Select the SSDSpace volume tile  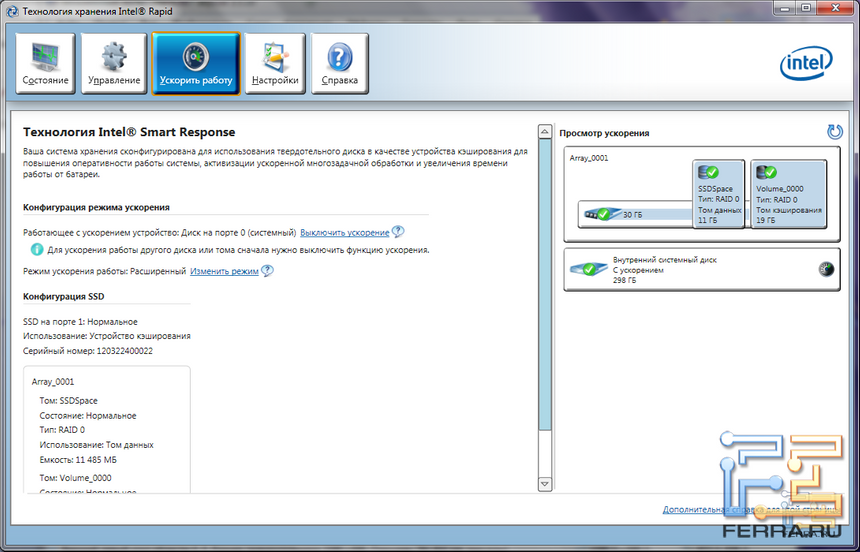pos(718,194)
